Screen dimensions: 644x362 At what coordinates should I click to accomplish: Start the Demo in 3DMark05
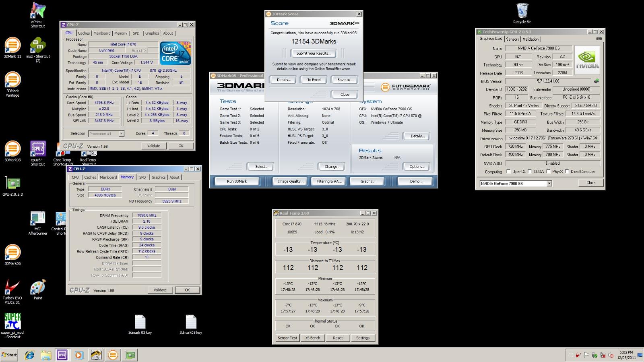pos(416,182)
